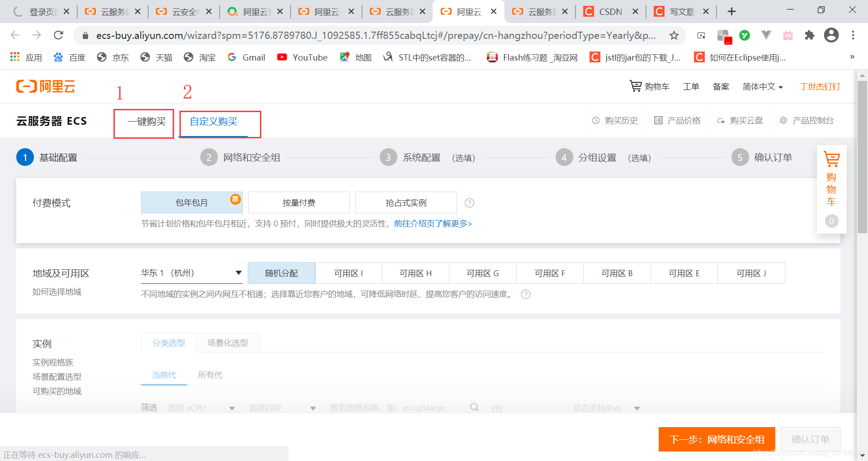Open 如何选择地域 link
The height and width of the screenshot is (461, 868).
[57, 292]
